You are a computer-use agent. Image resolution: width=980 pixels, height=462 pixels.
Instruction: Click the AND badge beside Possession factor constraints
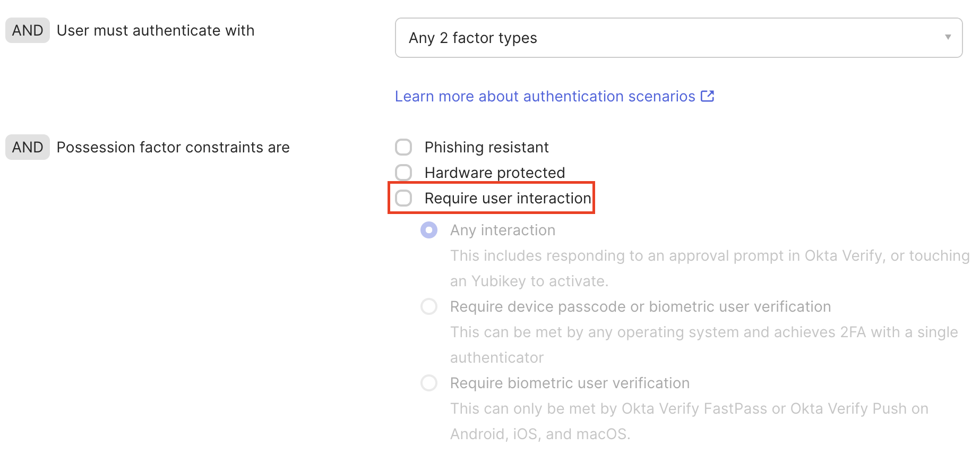tap(27, 147)
